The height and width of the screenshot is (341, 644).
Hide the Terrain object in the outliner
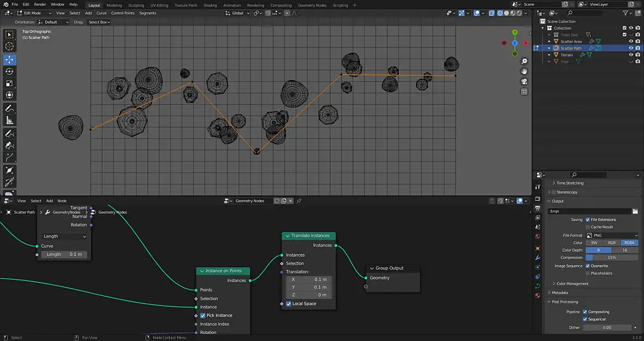click(631, 55)
